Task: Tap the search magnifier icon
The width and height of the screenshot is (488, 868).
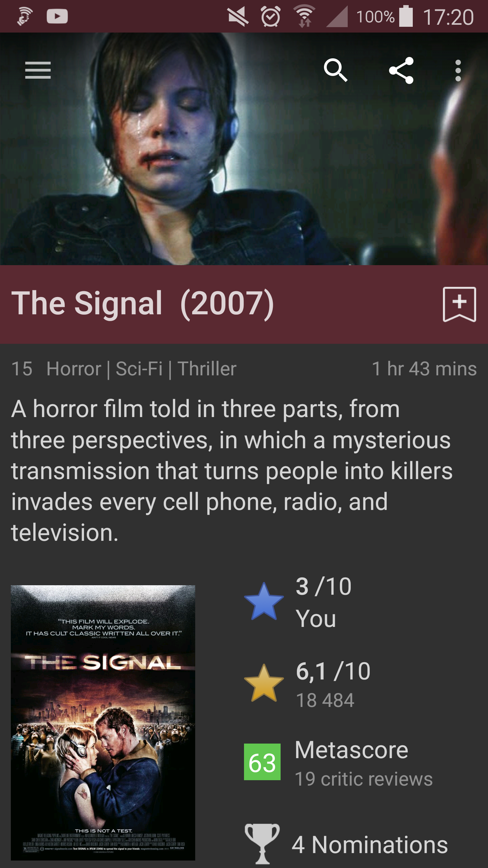Action: (x=335, y=70)
